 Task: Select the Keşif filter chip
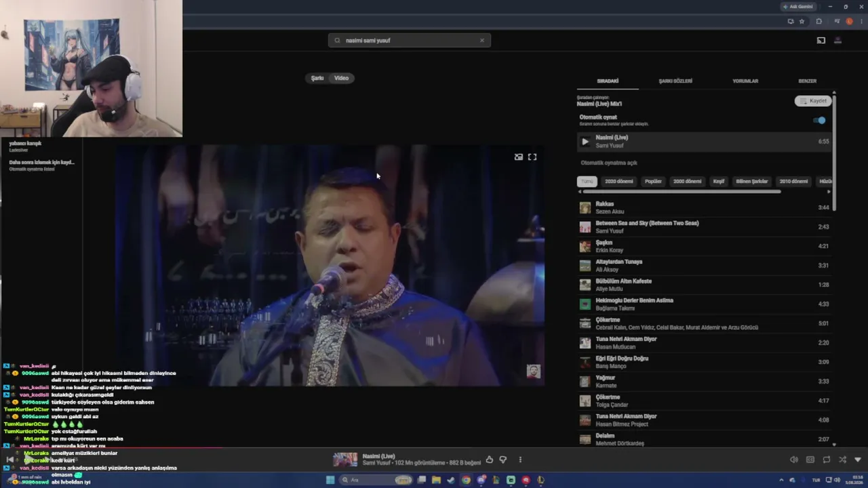click(x=719, y=182)
